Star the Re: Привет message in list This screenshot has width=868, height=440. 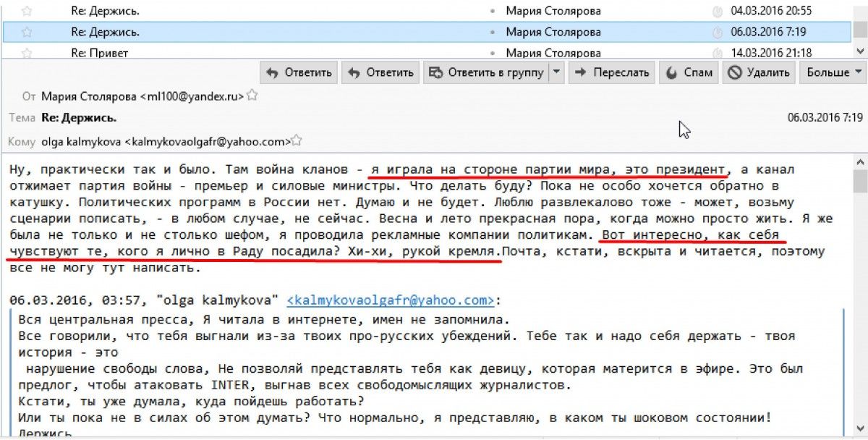(x=27, y=53)
